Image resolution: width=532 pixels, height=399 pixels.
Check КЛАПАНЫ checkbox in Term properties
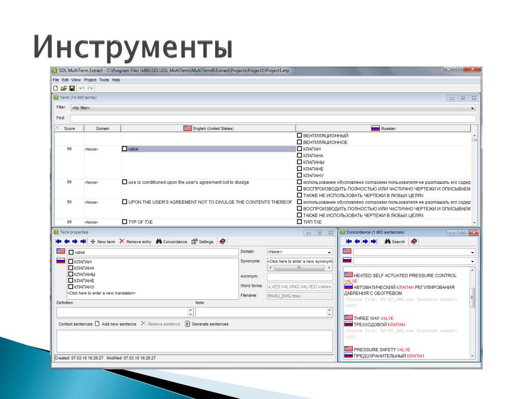click(71, 274)
